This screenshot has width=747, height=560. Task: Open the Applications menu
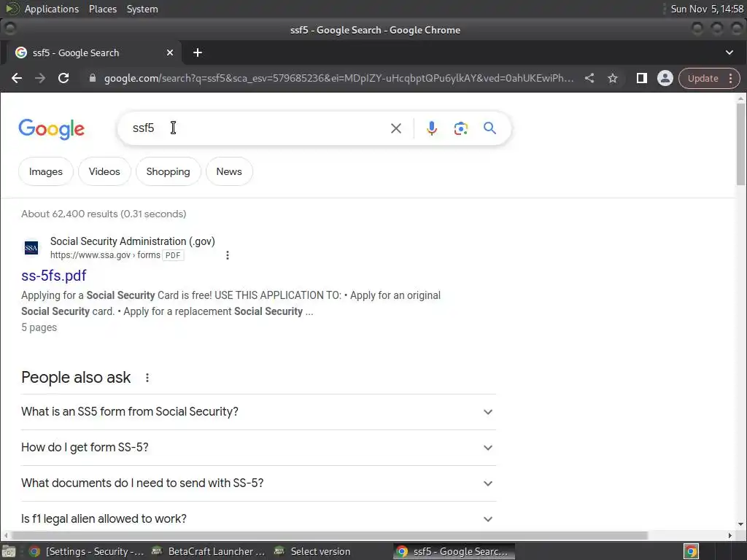click(52, 9)
